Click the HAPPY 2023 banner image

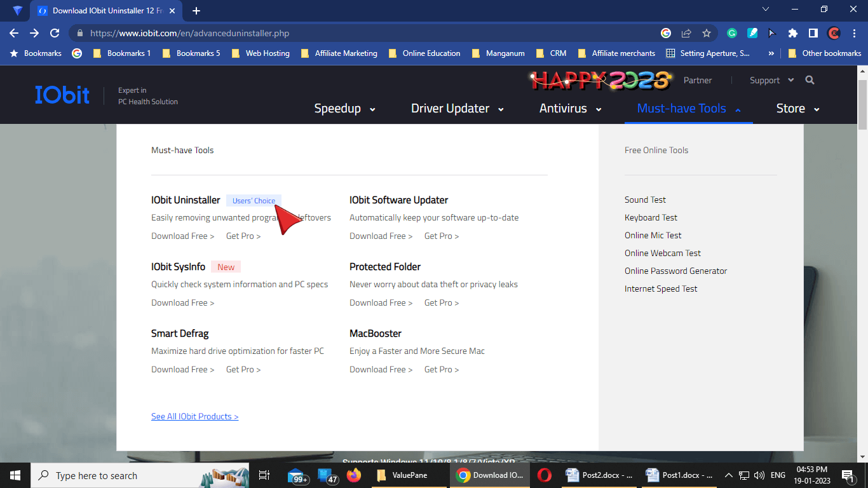click(600, 80)
